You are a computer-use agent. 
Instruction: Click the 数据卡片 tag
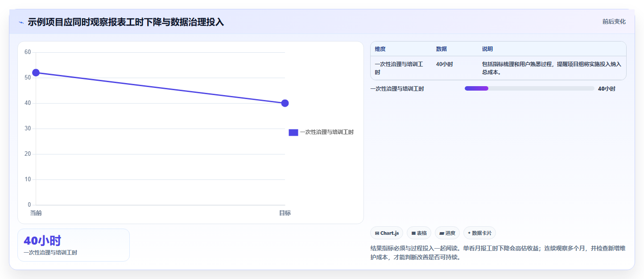coord(479,233)
